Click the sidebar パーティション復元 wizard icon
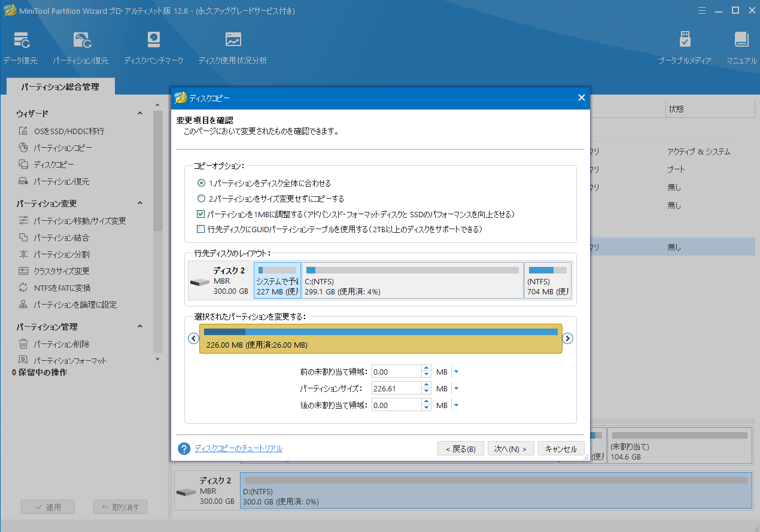Screen dimensions: 760x532 click(23, 181)
